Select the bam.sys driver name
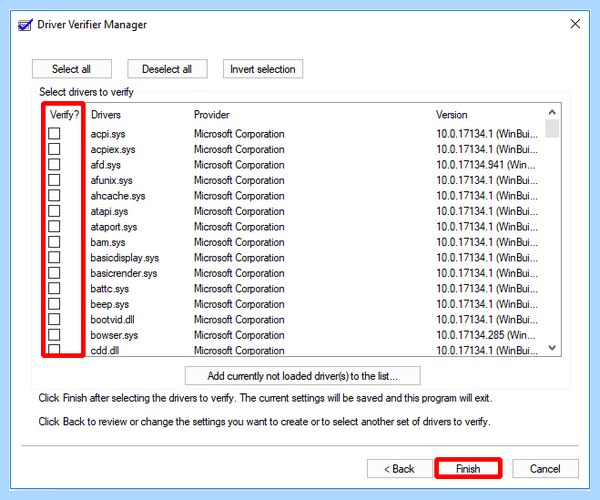The image size is (600, 500). click(108, 243)
